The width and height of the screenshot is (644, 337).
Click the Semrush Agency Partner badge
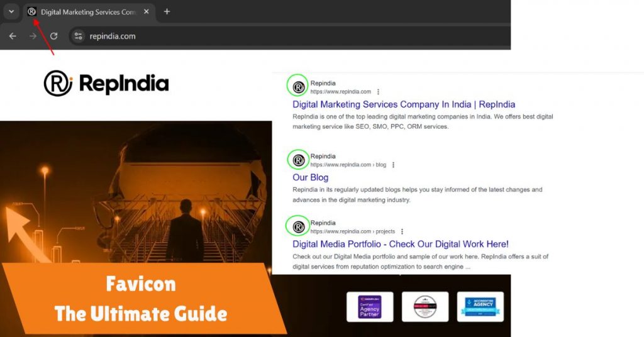(x=370, y=307)
